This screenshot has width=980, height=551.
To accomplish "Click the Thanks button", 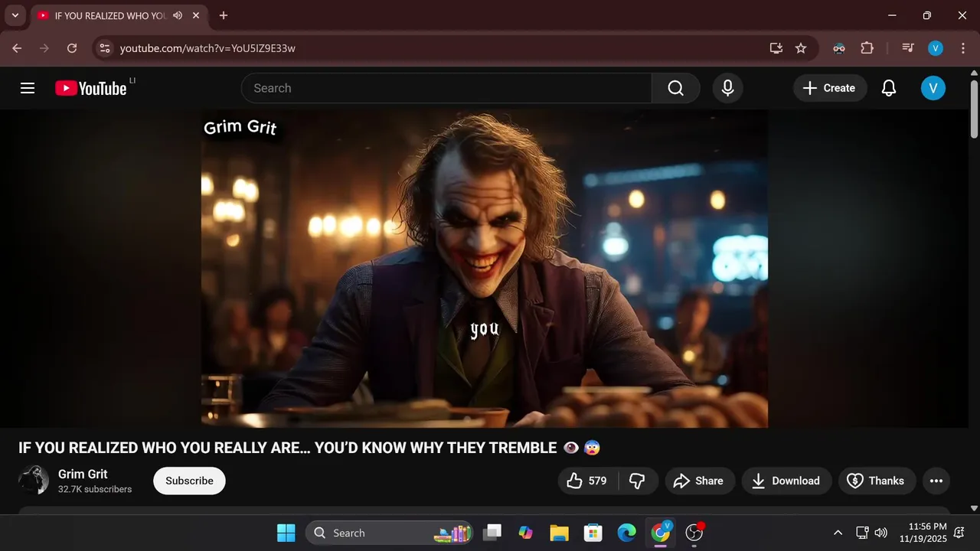I will point(877,481).
